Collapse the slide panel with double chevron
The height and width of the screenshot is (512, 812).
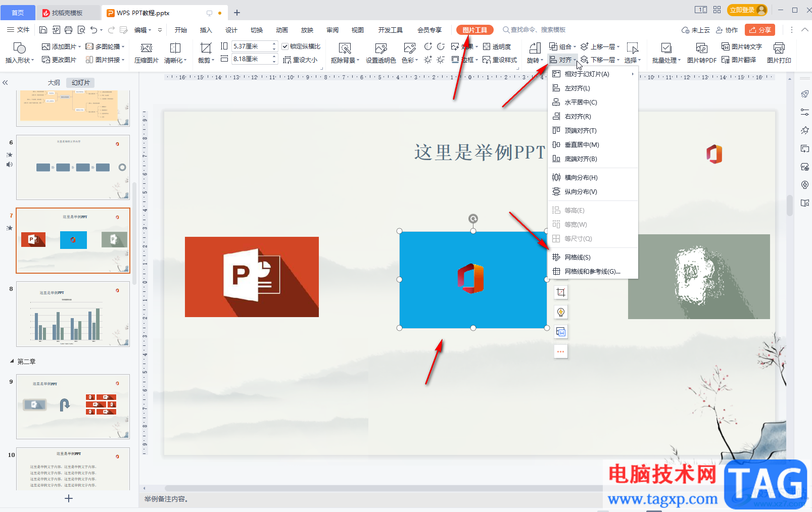[5, 82]
